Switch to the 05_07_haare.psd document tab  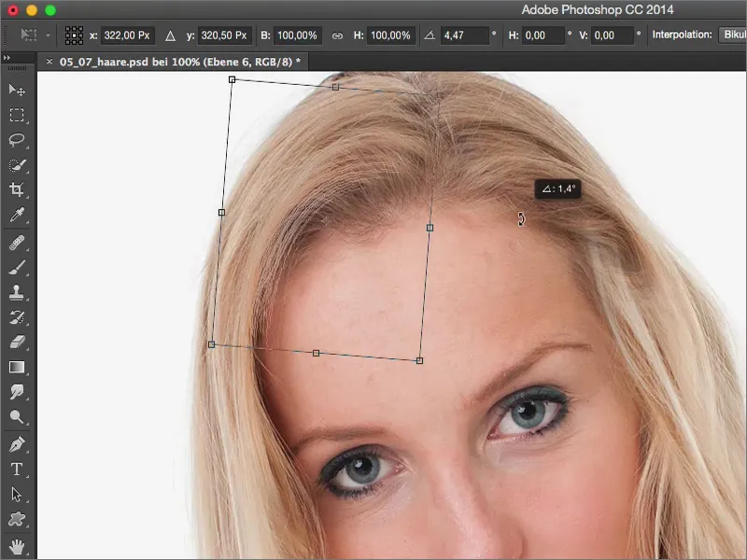click(x=179, y=62)
